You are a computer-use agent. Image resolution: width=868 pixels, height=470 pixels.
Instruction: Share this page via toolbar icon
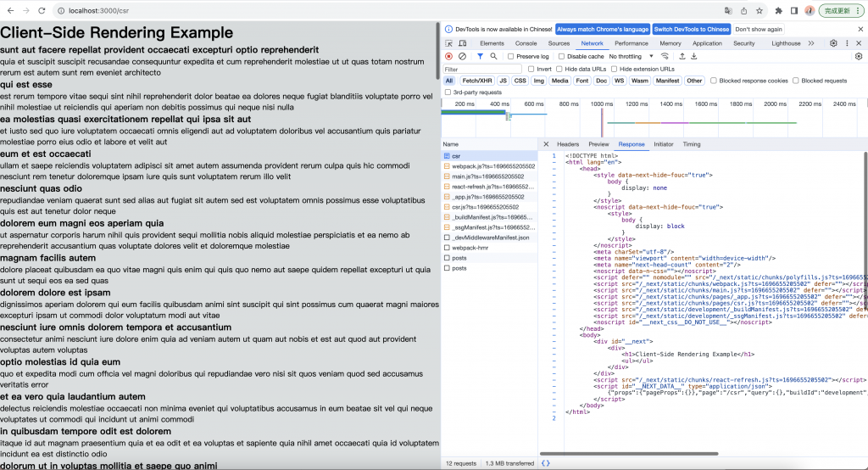click(743, 10)
